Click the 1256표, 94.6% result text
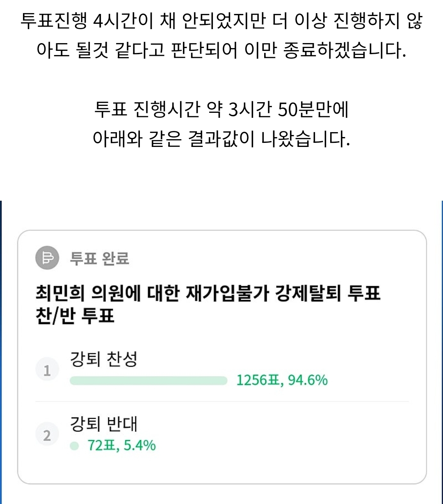The height and width of the screenshot is (504, 443). (282, 380)
